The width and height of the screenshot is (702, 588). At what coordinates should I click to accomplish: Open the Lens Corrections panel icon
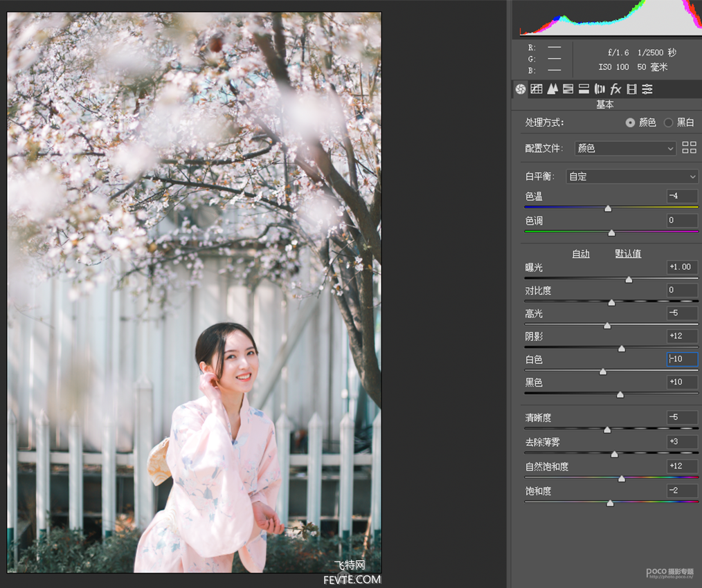click(600, 89)
